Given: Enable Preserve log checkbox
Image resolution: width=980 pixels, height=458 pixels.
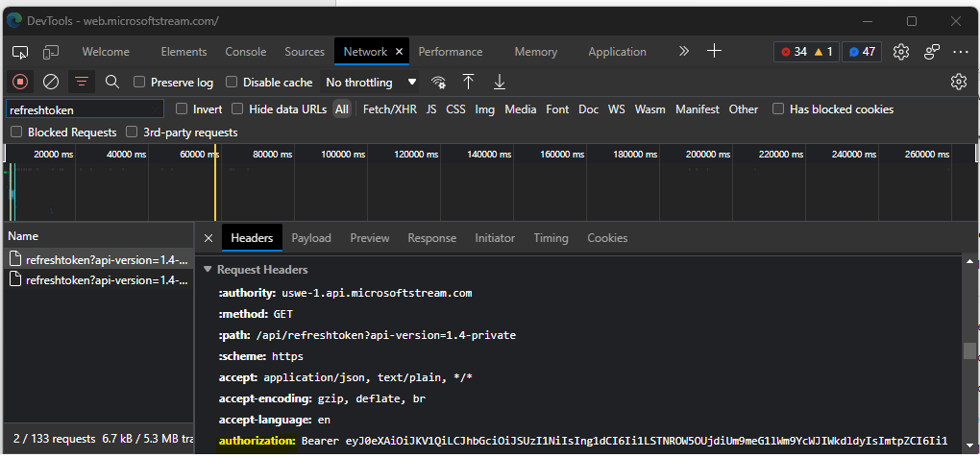Looking at the screenshot, I should tap(139, 82).
